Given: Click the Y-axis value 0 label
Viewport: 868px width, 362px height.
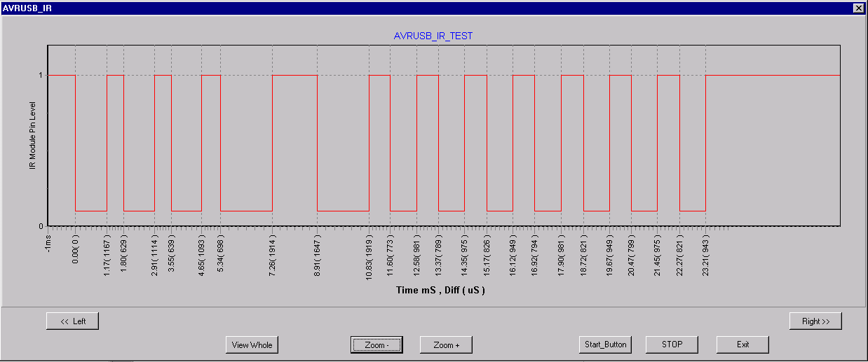Looking at the screenshot, I should tap(41, 226).
